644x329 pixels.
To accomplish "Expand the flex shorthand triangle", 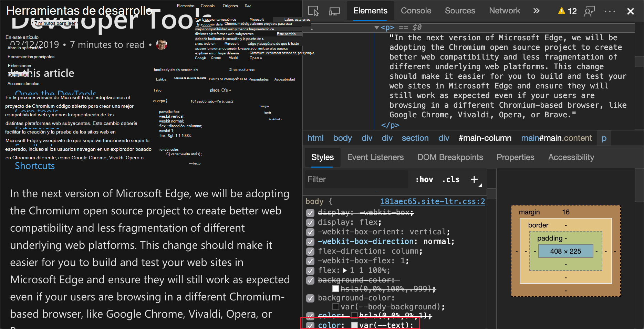I will pos(345,270).
